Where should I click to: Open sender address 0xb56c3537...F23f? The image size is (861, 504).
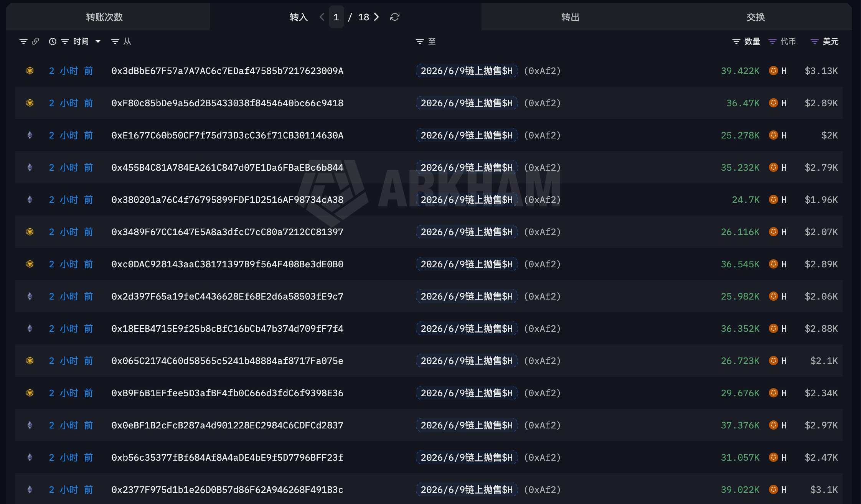[x=227, y=457]
